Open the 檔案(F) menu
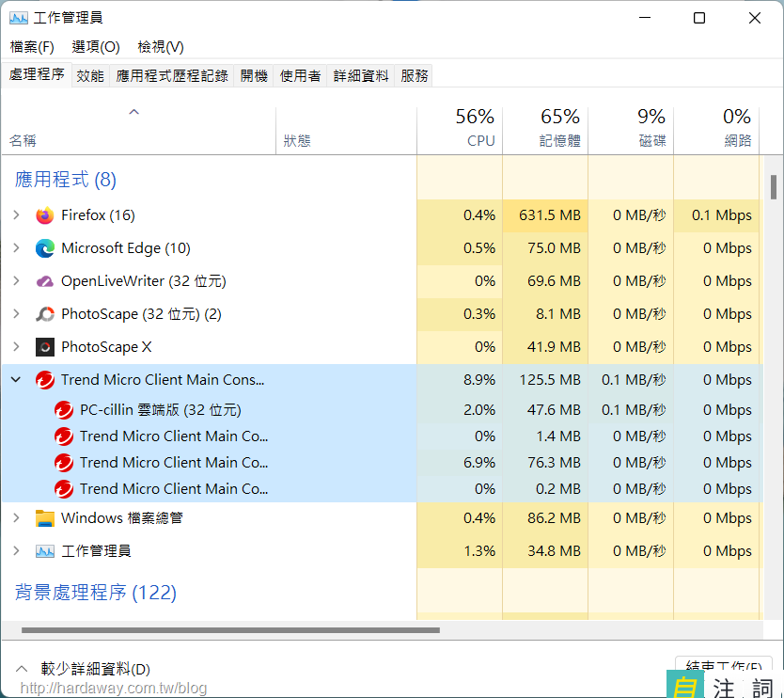This screenshot has height=698, width=784. [32, 47]
